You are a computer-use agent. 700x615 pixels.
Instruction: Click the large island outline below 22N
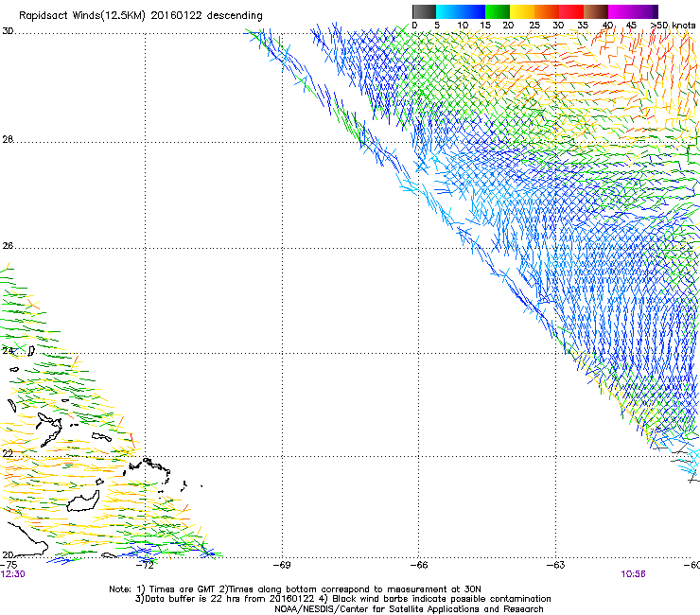[83, 501]
